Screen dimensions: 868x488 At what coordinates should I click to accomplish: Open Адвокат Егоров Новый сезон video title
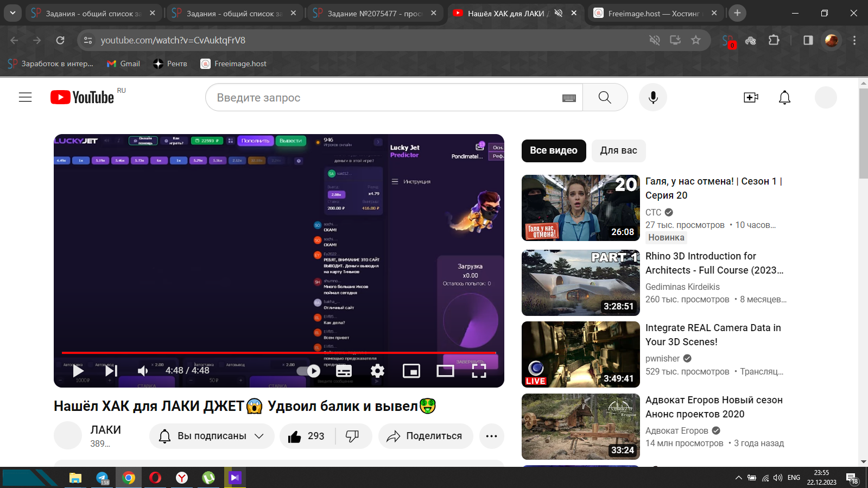(x=714, y=407)
